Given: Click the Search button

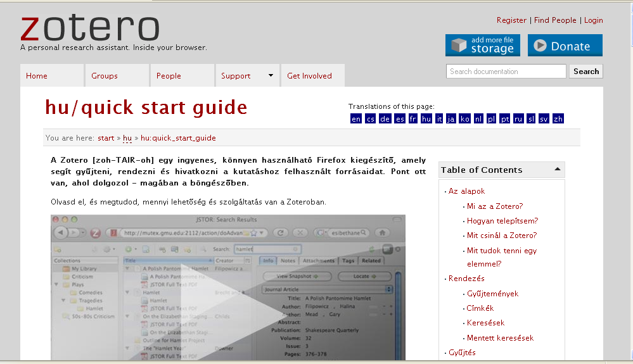Looking at the screenshot, I should 586,72.
